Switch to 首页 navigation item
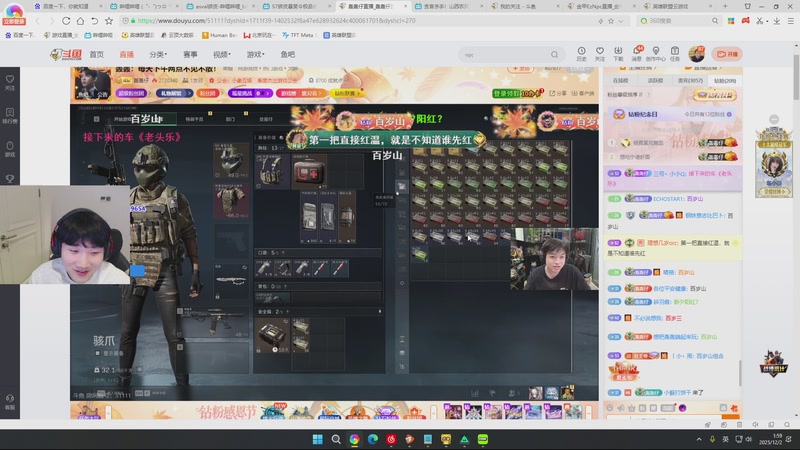Viewport: 800px width, 450px height. click(x=96, y=55)
